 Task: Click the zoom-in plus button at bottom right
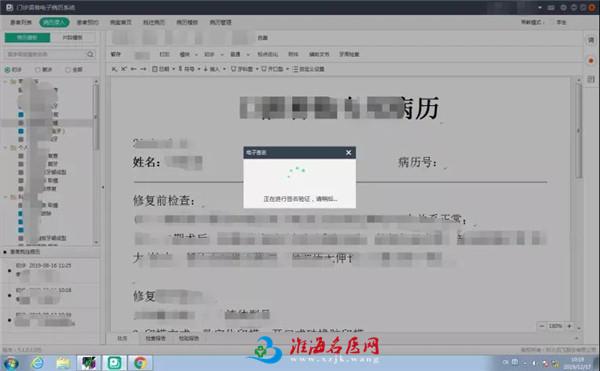tap(569, 326)
